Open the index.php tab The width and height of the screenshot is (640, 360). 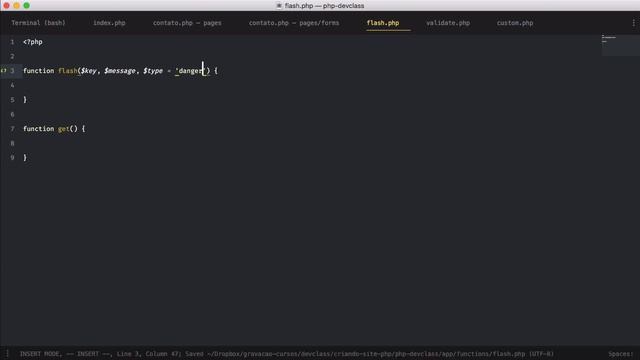pos(109,23)
